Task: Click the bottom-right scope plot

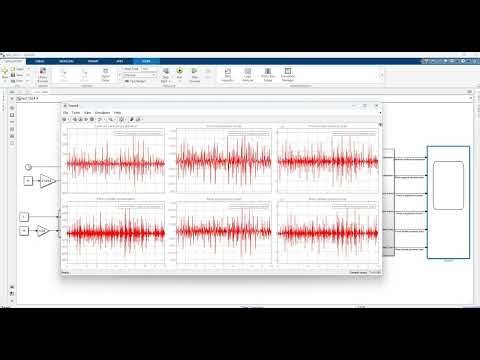Action: (328, 232)
